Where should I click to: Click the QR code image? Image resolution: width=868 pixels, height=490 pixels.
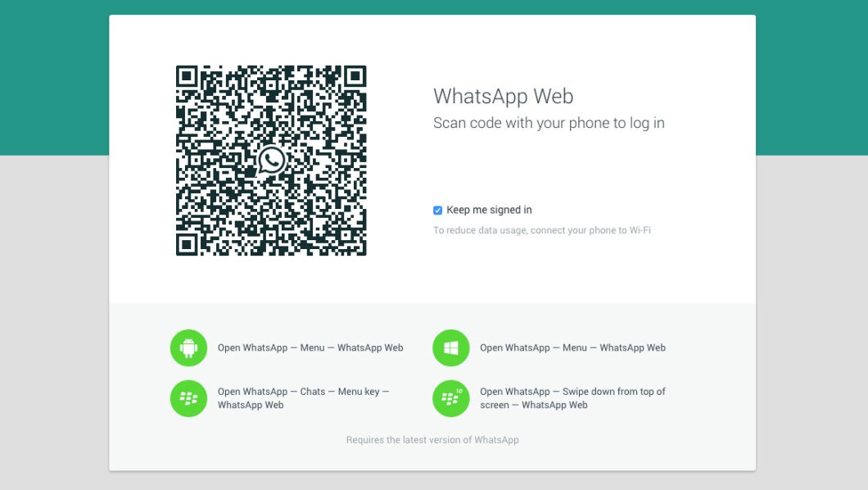271,161
